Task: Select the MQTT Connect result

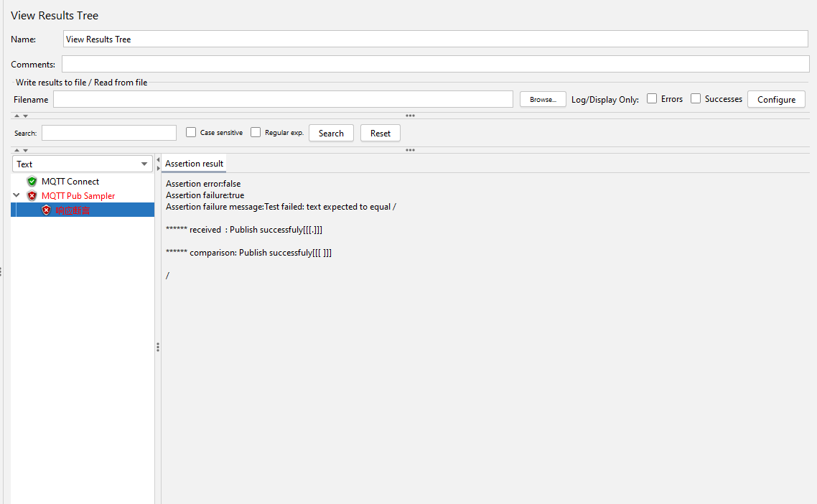Action: point(70,182)
